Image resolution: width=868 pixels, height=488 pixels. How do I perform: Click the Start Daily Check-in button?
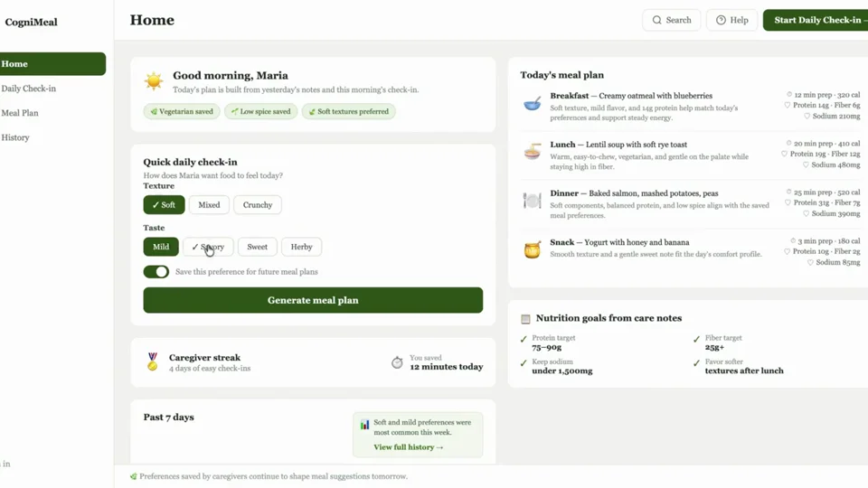click(816, 20)
